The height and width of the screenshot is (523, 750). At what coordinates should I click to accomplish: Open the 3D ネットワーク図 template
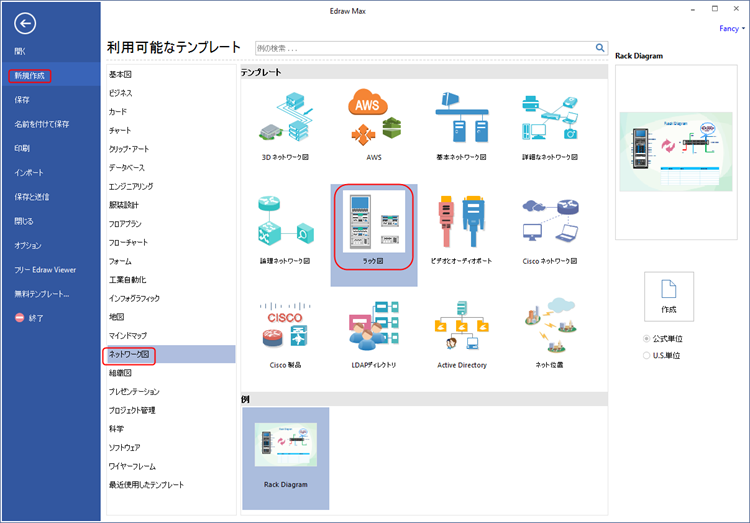pos(286,125)
